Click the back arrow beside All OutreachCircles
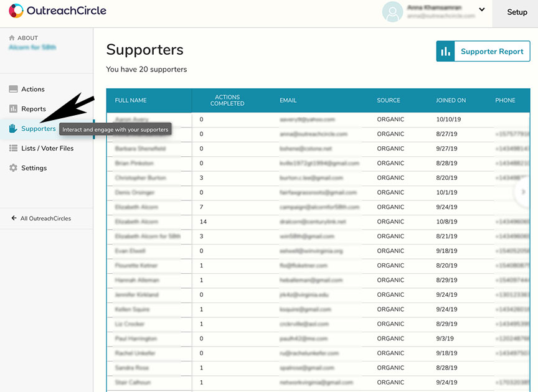Screen dimensions: 538x392 pos(14,218)
